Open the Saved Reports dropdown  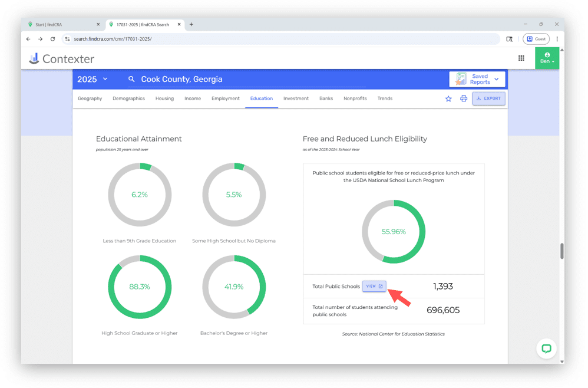coord(477,79)
